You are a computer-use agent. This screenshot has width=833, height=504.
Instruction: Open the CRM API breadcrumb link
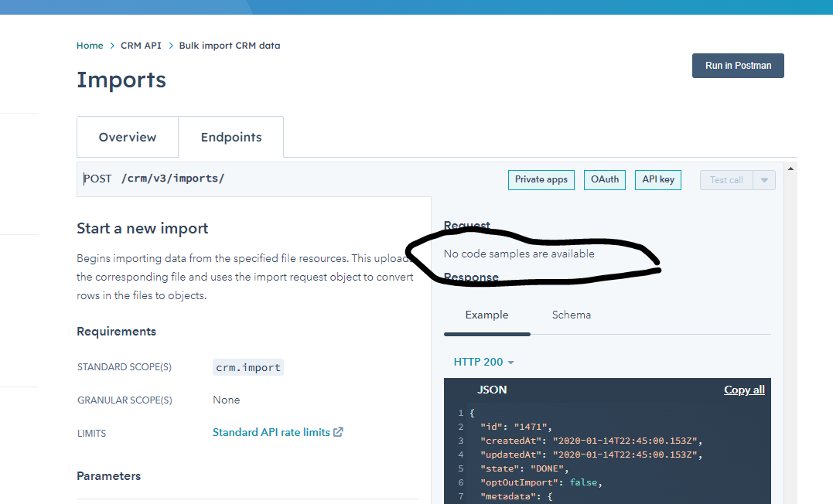tap(141, 45)
